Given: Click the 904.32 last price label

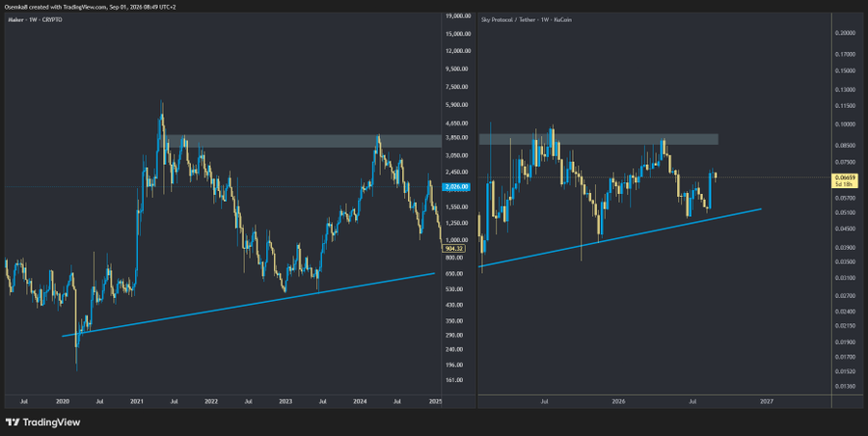Looking at the screenshot, I should tap(454, 249).
